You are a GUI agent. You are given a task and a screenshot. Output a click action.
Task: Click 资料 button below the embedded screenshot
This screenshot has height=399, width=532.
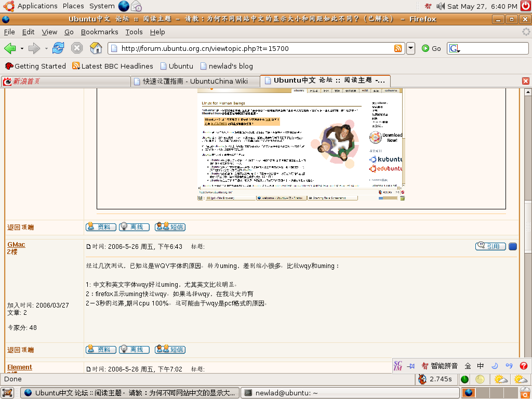click(101, 227)
